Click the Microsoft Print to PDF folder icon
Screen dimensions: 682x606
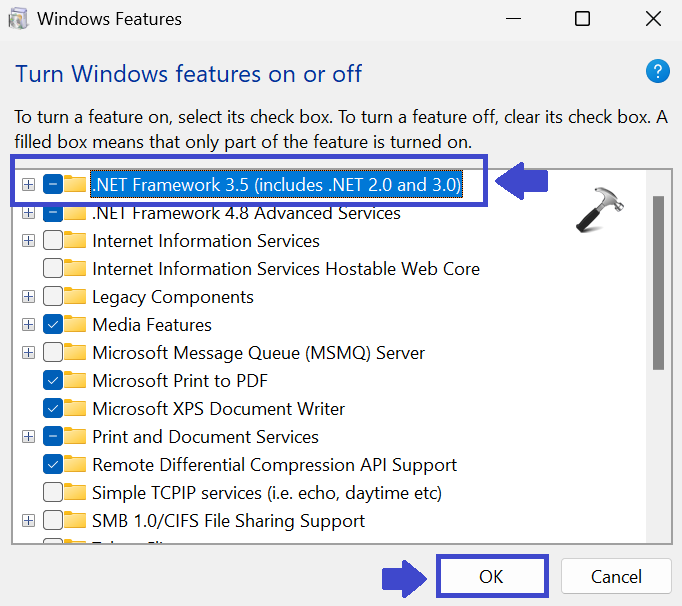pos(75,381)
